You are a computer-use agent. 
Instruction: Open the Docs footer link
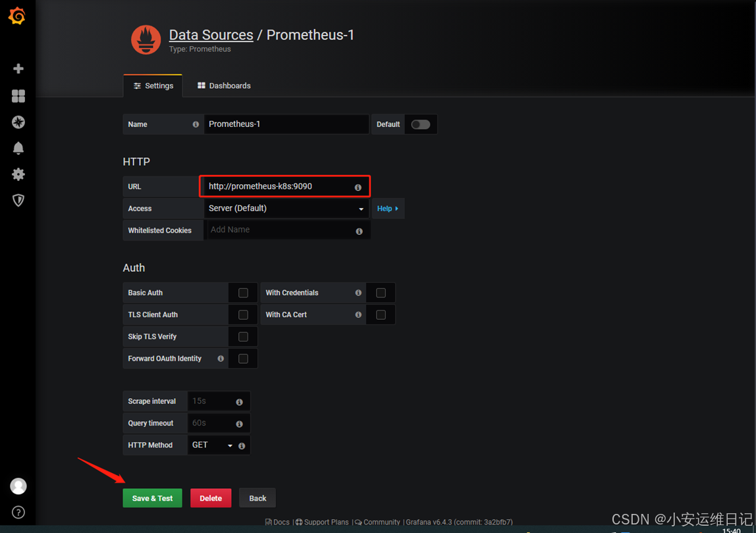[x=278, y=522]
